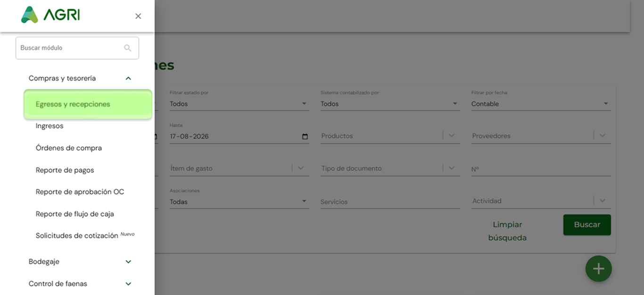Expand the Control de faenas section
Screen dimensions: 644x295
pos(80,284)
